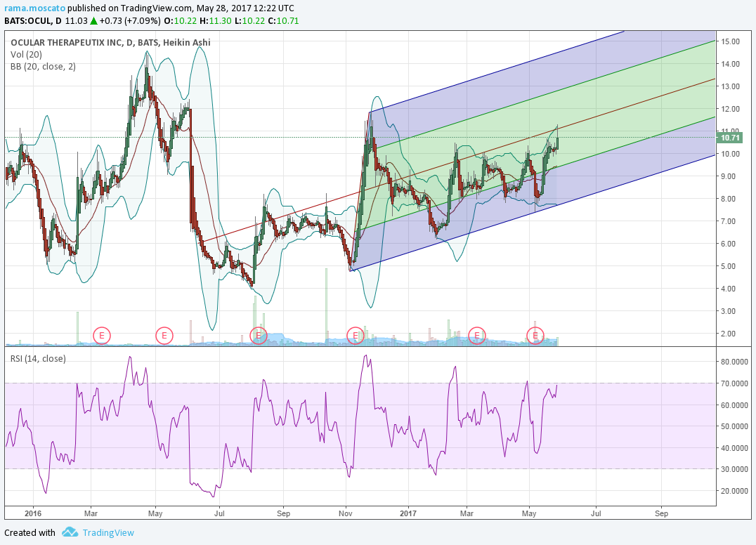Click the 30.0000 RSI axis label
This screenshot has height=545, width=756.
point(735,469)
